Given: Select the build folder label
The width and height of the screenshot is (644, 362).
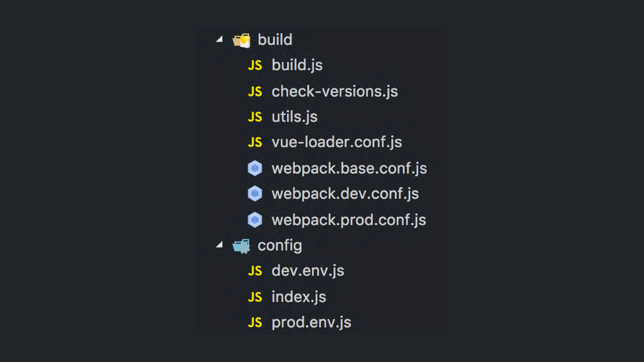Looking at the screenshot, I should (x=275, y=39).
